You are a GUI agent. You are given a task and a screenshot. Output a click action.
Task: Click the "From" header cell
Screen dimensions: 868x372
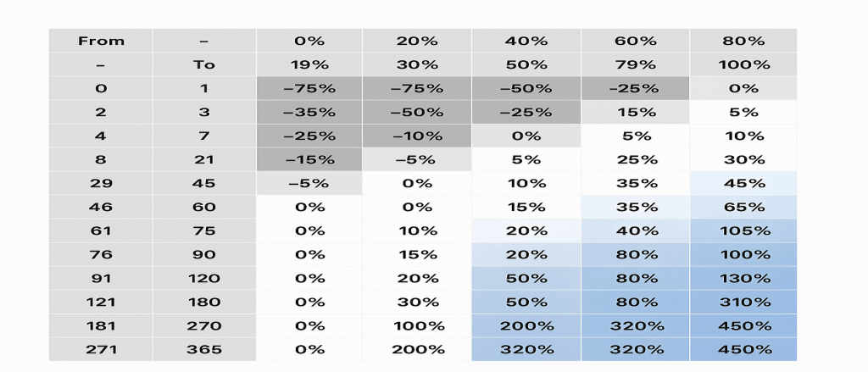tap(101, 41)
